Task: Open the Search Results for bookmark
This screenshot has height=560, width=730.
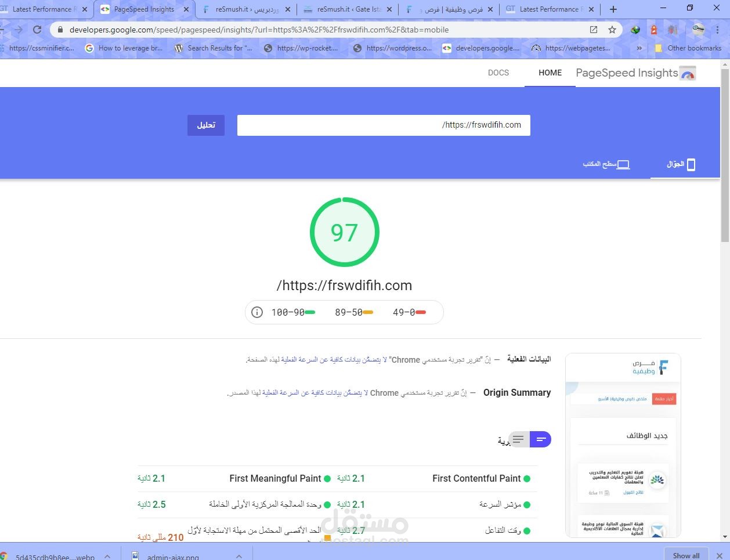Action: tap(214, 48)
